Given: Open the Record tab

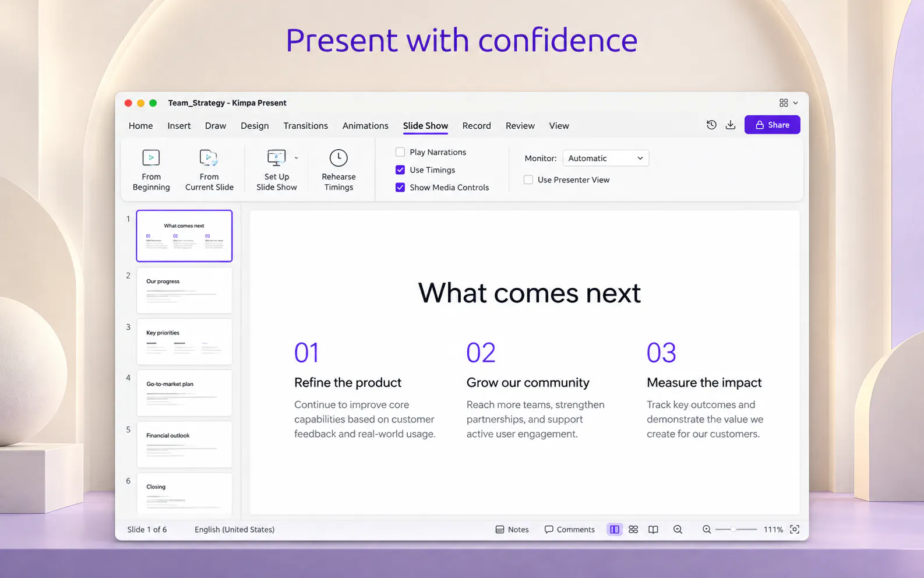Looking at the screenshot, I should coord(477,125).
